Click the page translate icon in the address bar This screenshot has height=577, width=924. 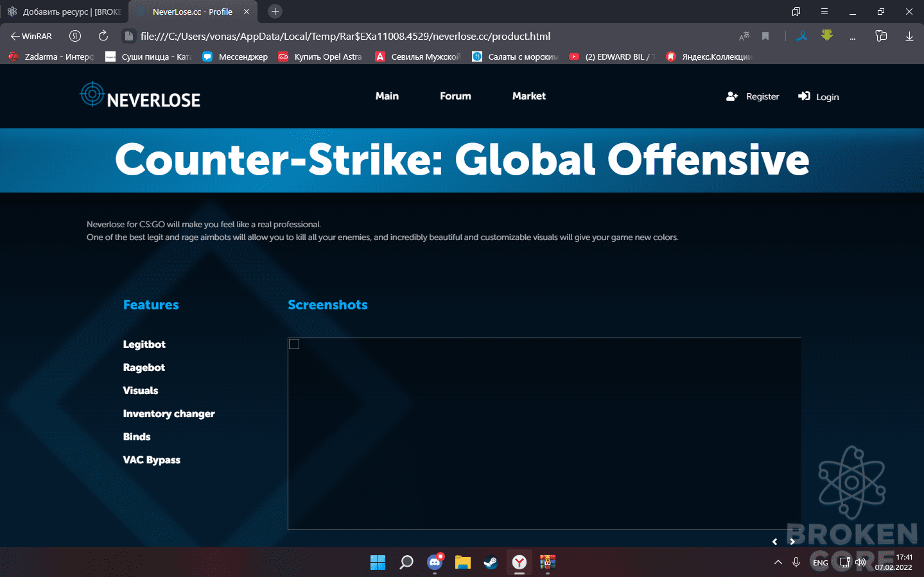[744, 36]
